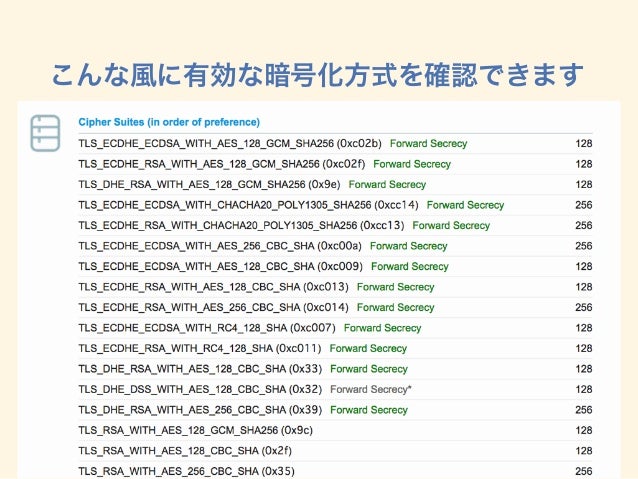Select TLS_DHE_DSS_WITH_AES_128_CBC_SHA (0x32)
This screenshot has height=479, width=638.
(200, 389)
